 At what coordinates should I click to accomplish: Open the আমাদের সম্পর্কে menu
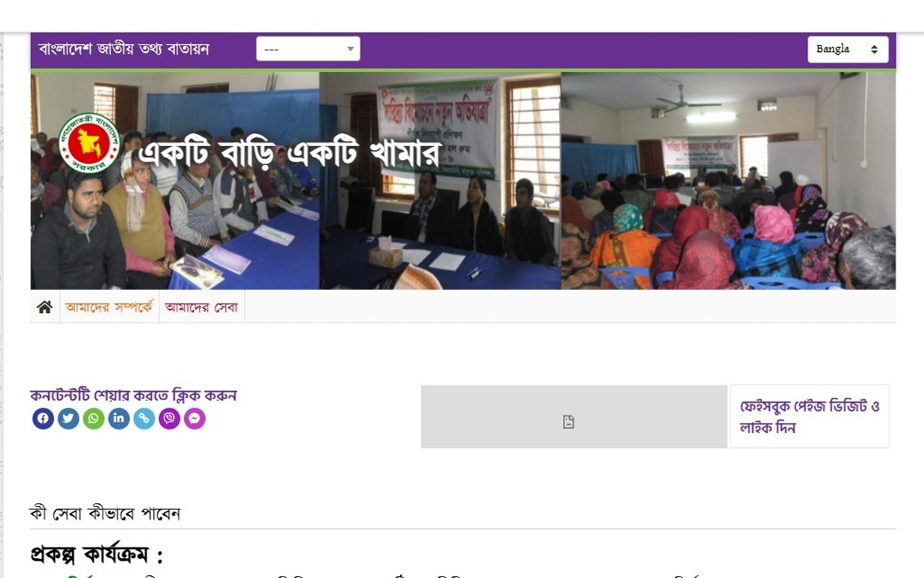click(x=109, y=307)
